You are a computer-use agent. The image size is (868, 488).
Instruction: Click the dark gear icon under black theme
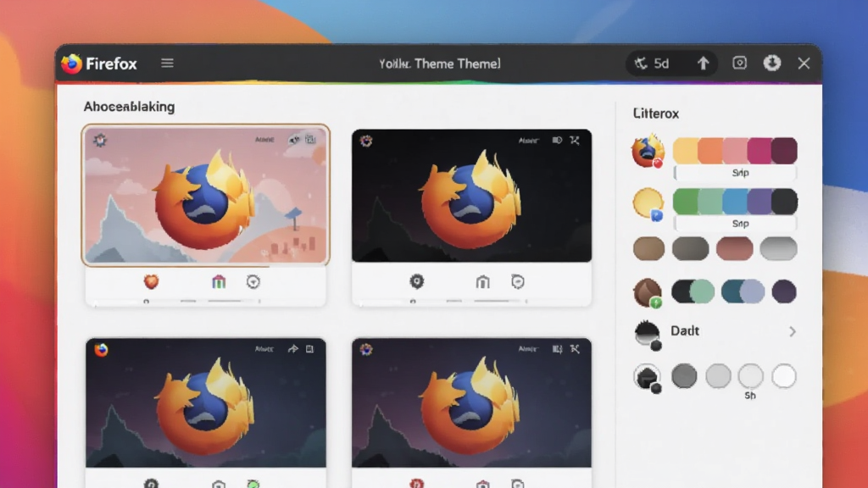point(417,281)
